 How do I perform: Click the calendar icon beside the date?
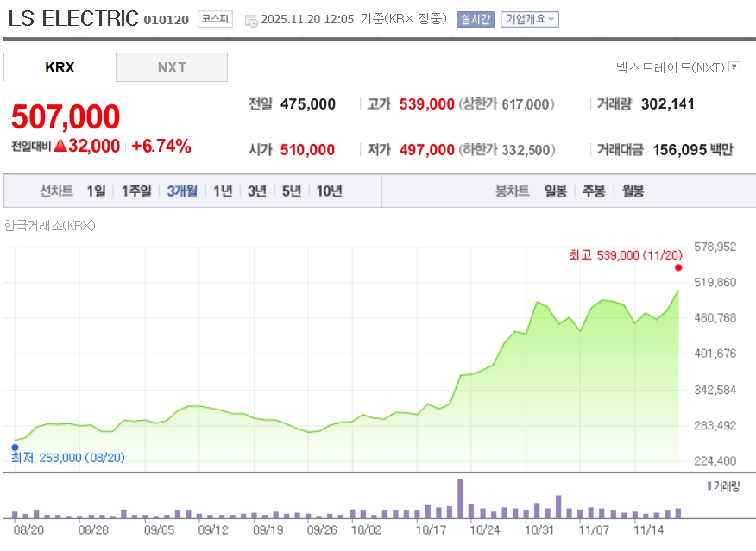(x=250, y=20)
